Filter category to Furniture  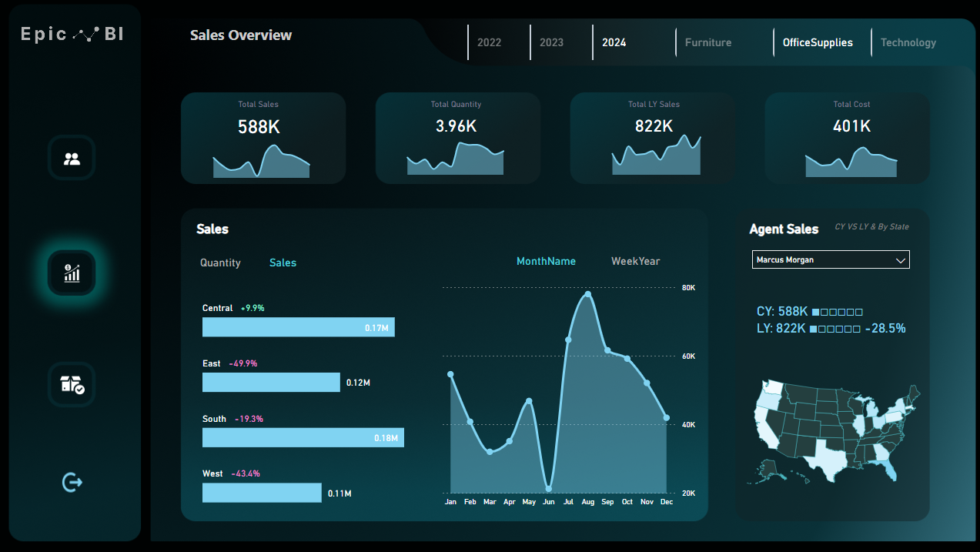click(708, 42)
